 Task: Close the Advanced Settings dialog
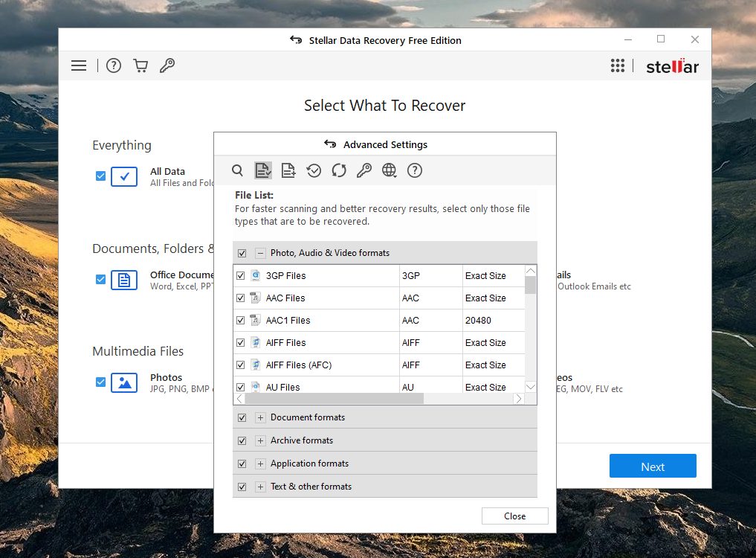[x=514, y=516]
